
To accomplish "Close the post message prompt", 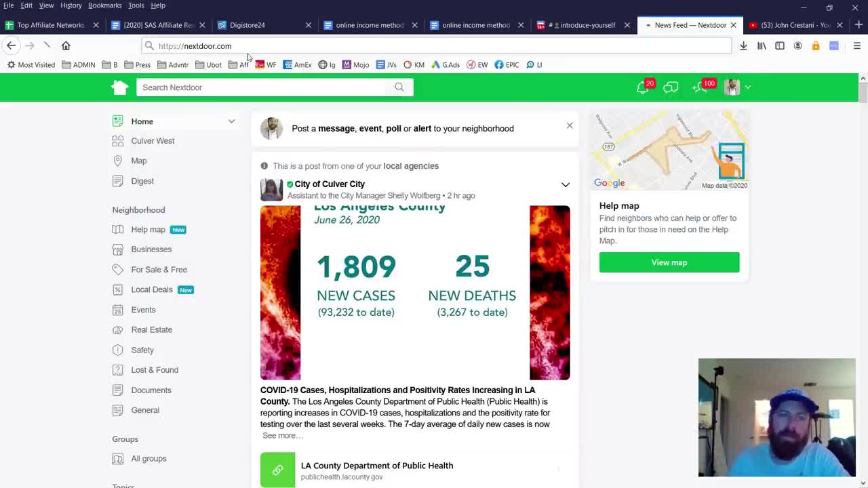I will pyautogui.click(x=570, y=125).
